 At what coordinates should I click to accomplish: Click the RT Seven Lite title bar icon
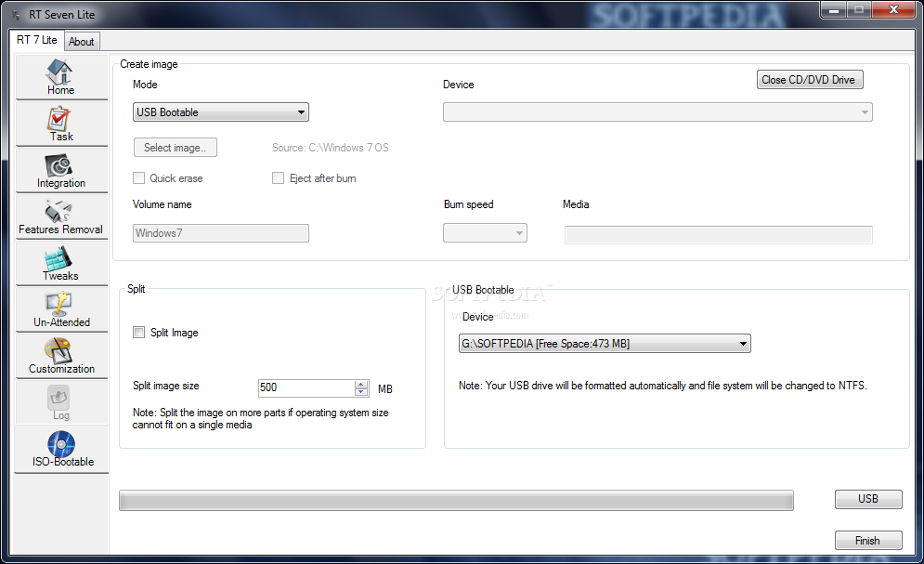coord(16,14)
